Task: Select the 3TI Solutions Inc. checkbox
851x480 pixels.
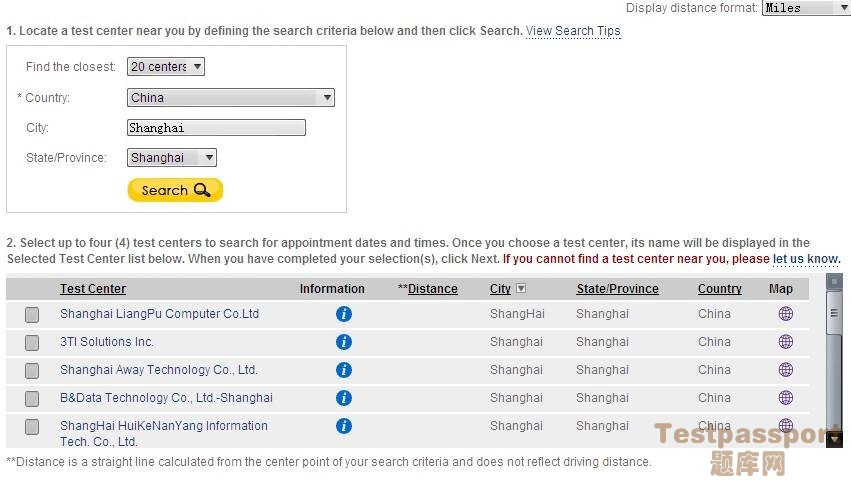Action: pos(32,343)
